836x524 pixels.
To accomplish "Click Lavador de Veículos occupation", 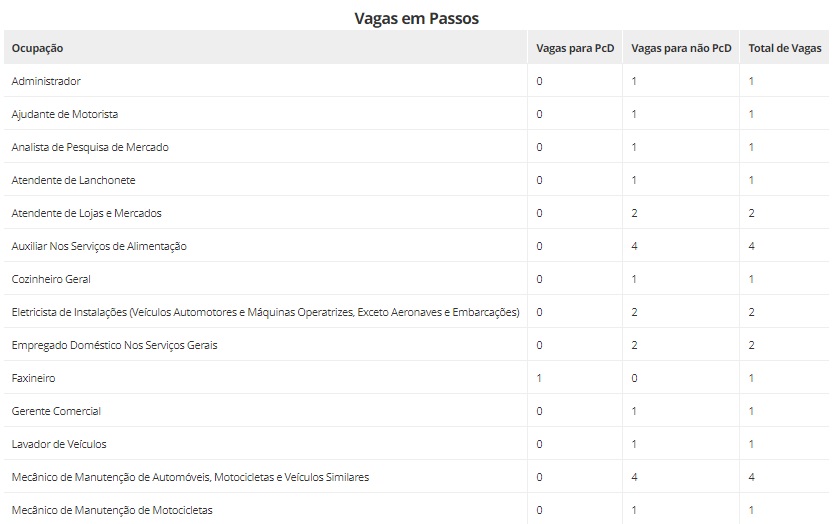I will coord(59,445).
